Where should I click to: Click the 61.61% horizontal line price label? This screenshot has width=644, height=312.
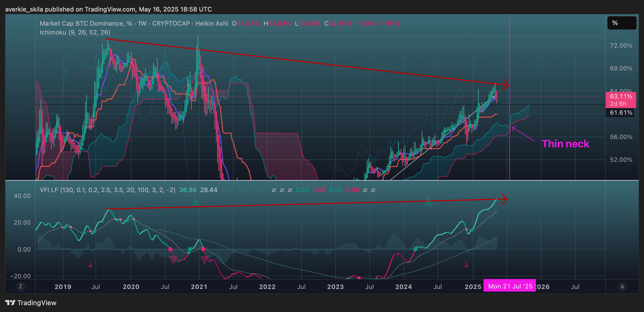[620, 113]
